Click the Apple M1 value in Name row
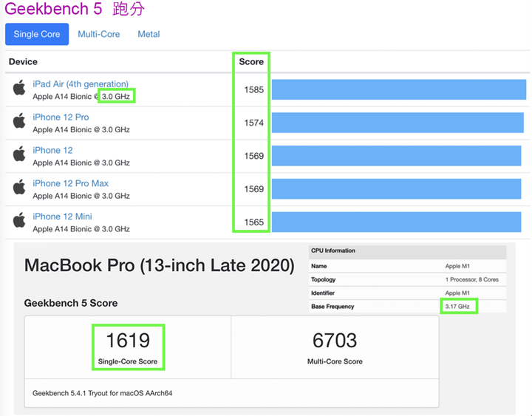The image size is (532, 416). [x=457, y=266]
